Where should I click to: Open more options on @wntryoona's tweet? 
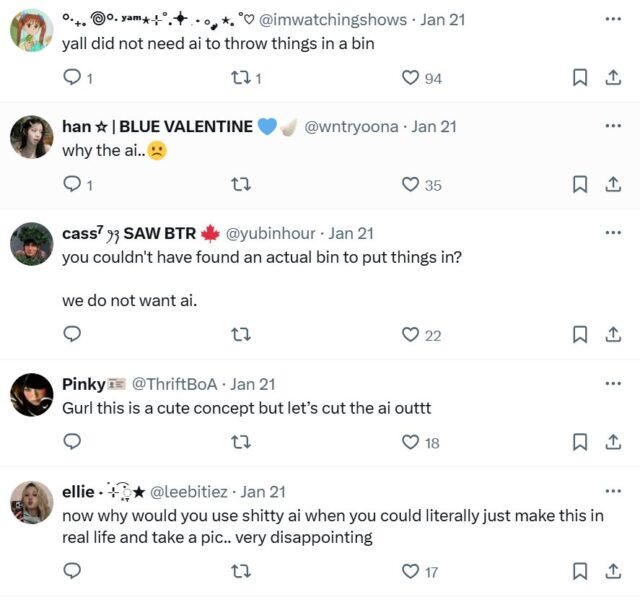click(613, 126)
